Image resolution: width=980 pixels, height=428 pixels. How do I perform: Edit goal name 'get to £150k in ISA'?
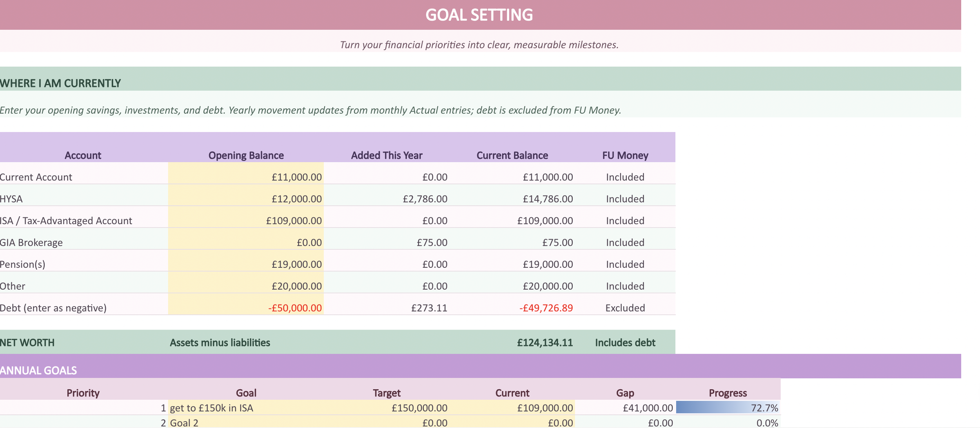(x=246, y=408)
